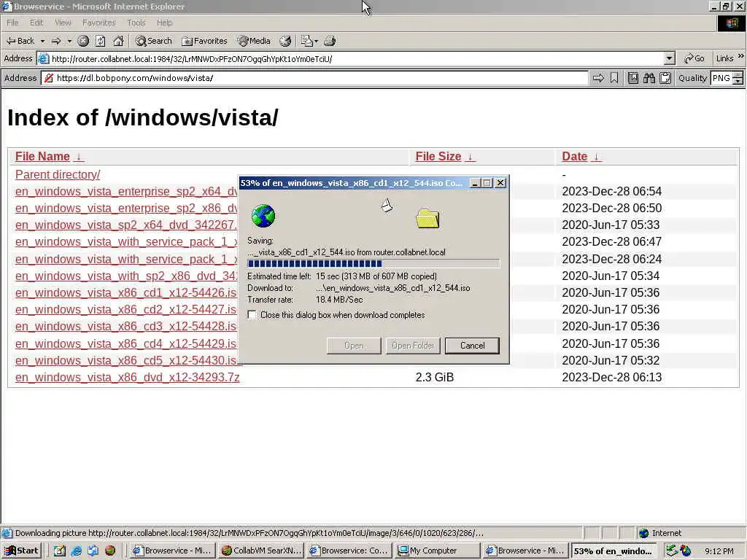Click the History icon in toolbar
747x560 pixels.
(x=285, y=41)
